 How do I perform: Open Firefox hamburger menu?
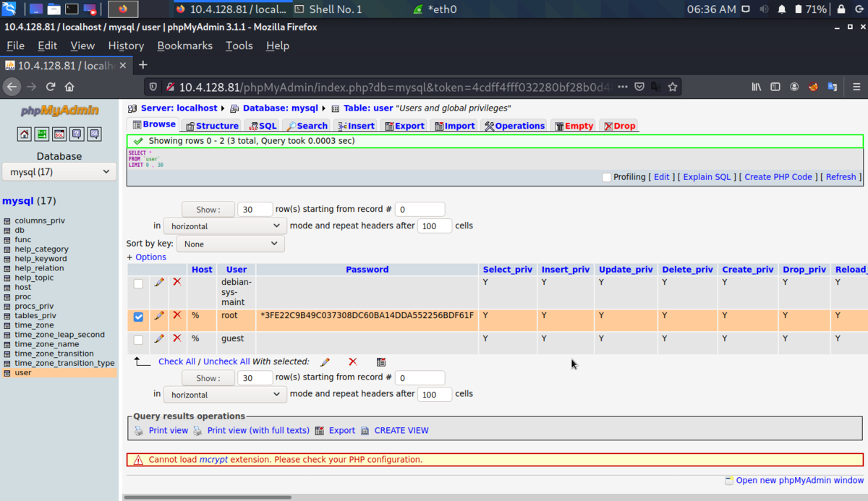coord(855,87)
